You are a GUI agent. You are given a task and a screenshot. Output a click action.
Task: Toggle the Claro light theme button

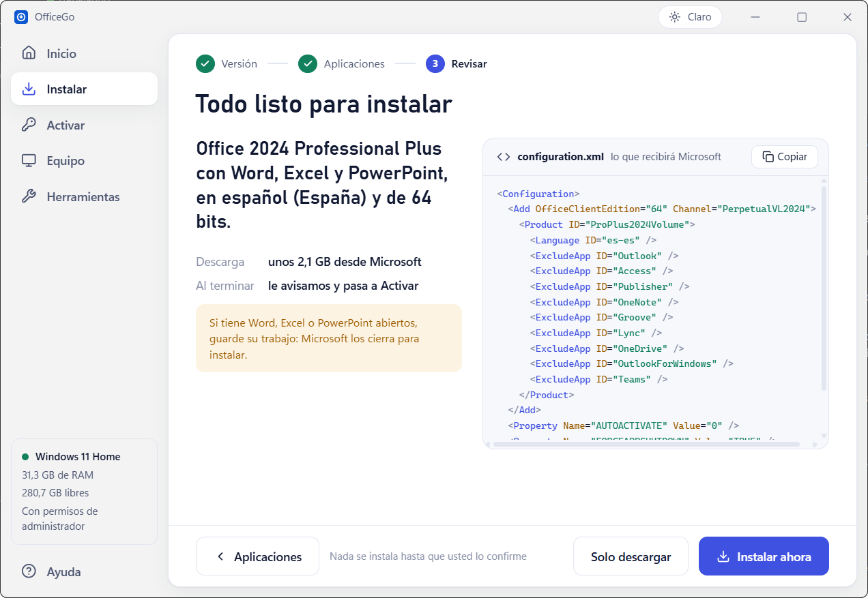pyautogui.click(x=690, y=17)
